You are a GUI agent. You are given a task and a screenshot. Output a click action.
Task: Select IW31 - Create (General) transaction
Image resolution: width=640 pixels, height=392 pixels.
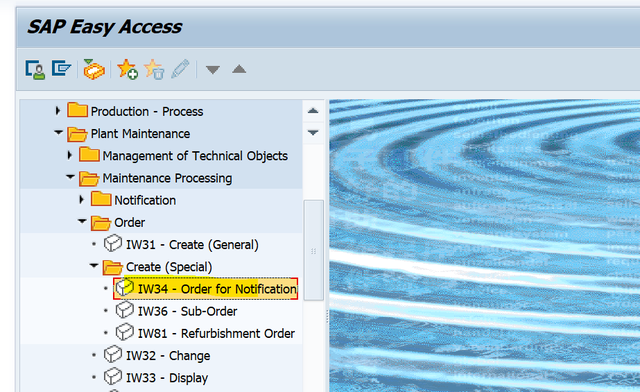pos(192,245)
